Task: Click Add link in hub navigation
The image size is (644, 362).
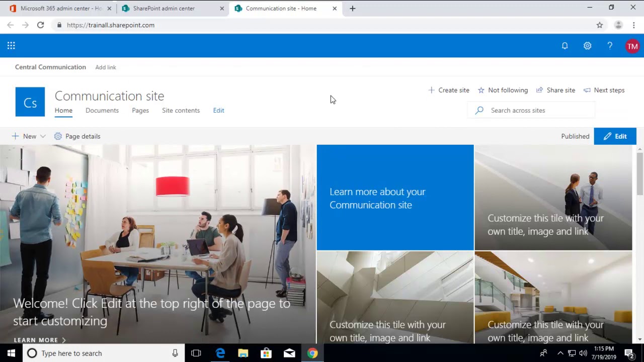Action: [106, 67]
